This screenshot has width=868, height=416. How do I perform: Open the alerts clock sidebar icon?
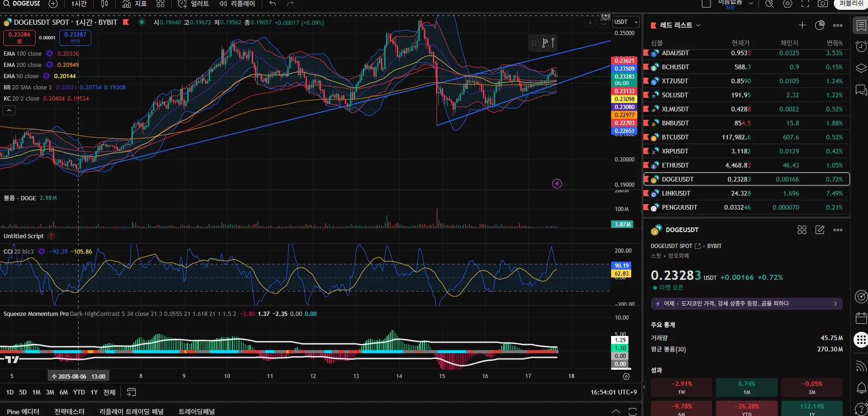[861, 46]
